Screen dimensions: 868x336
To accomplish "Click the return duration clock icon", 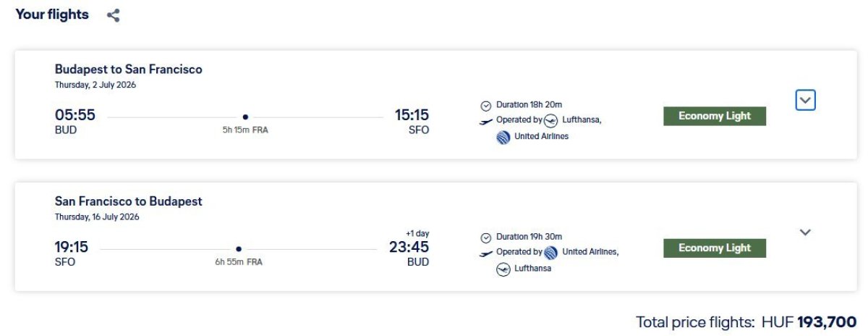I will (x=486, y=238).
